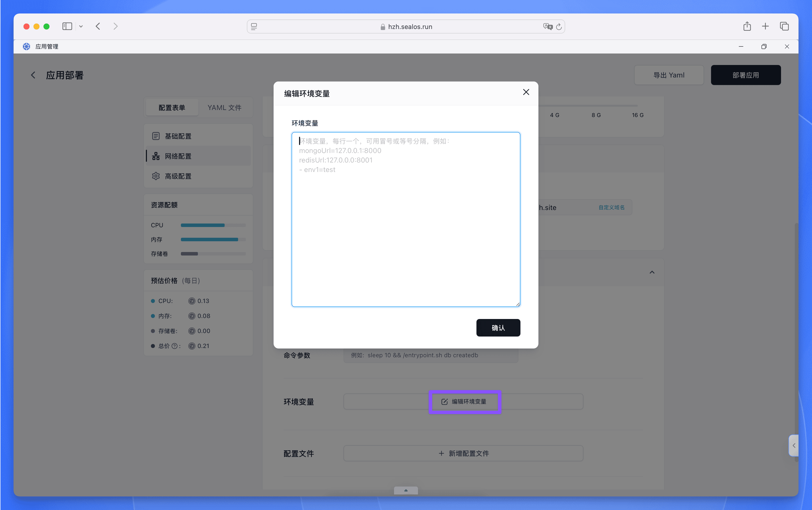The width and height of the screenshot is (812, 510).
Task: Click the 内存 resource quota bar
Action: (x=213, y=239)
